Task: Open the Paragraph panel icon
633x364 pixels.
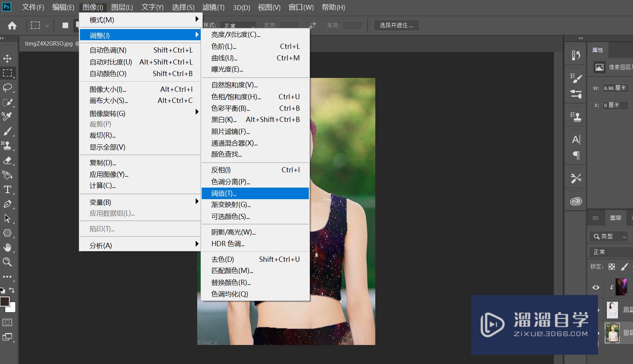Action: point(576,155)
